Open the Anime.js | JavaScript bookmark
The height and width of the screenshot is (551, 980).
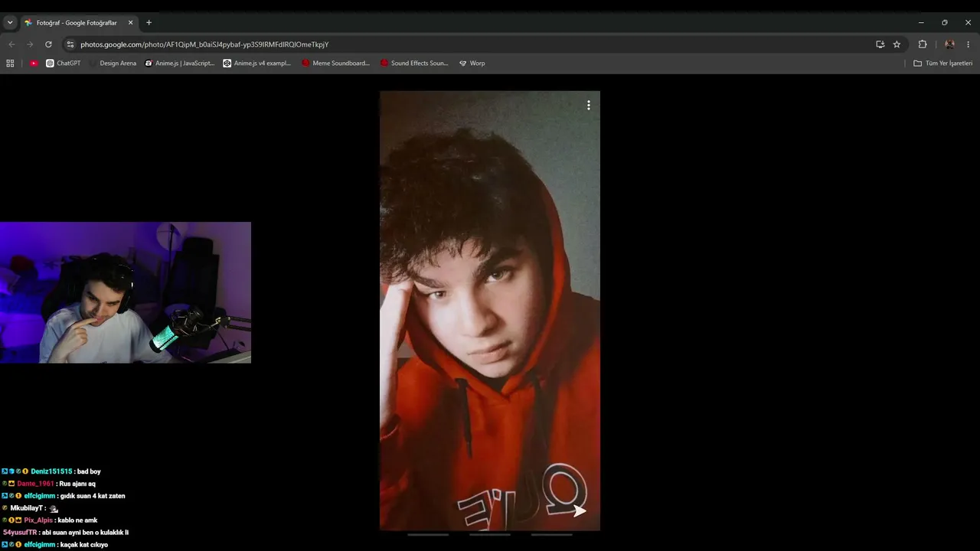(x=180, y=64)
